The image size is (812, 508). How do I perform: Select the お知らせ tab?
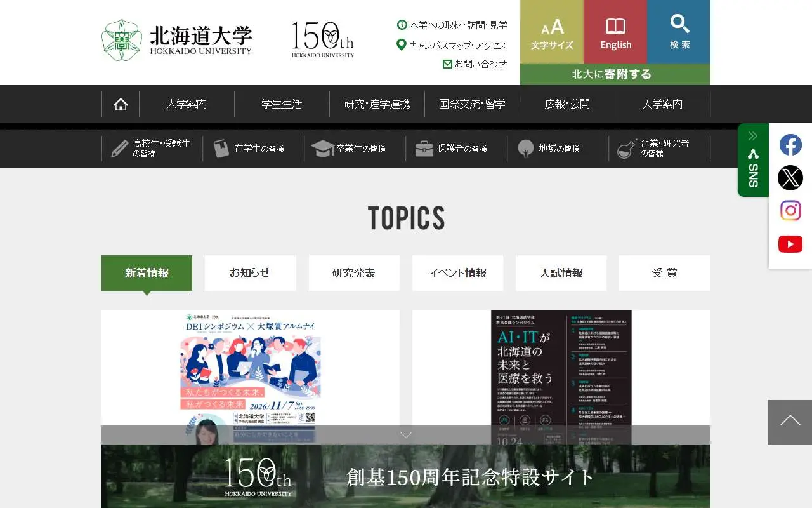(x=250, y=273)
